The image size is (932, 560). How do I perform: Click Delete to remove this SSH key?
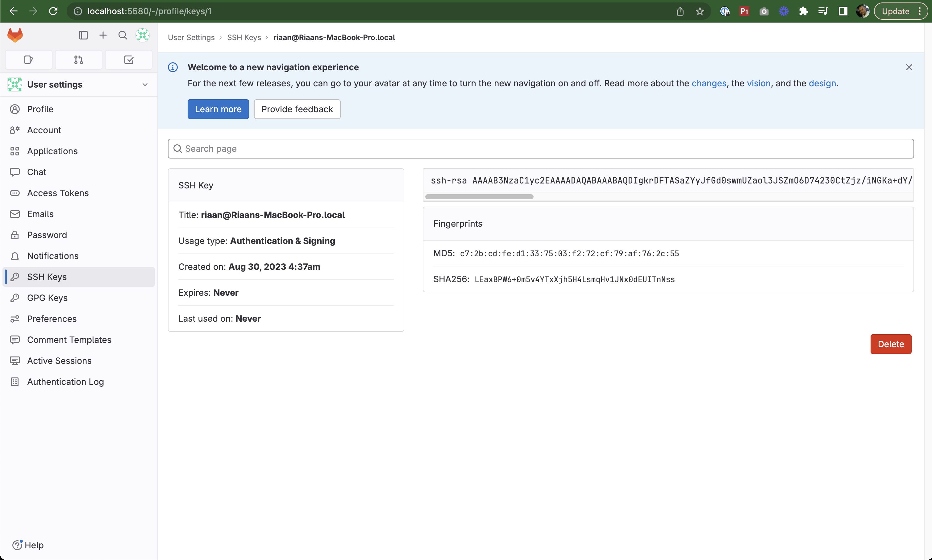[x=891, y=344]
